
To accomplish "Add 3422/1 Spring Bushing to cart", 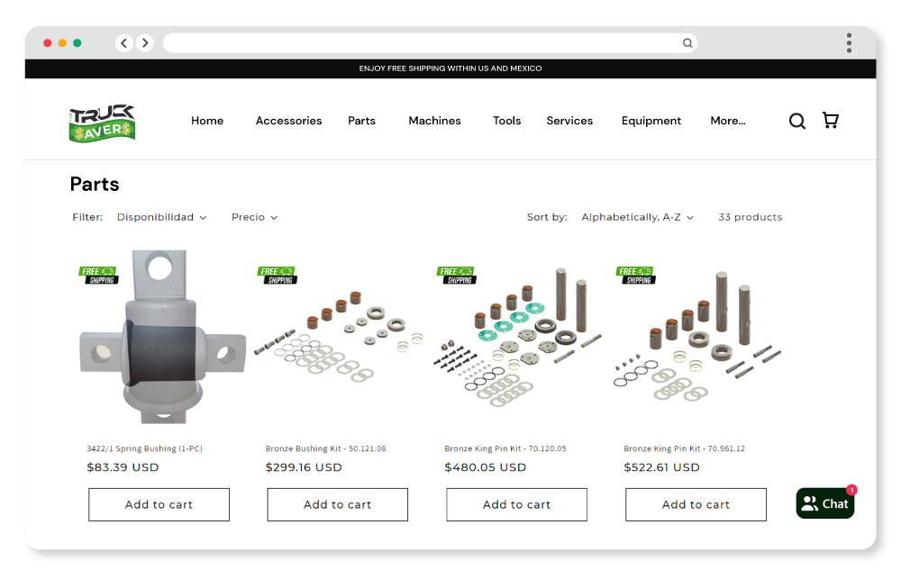I will (159, 504).
